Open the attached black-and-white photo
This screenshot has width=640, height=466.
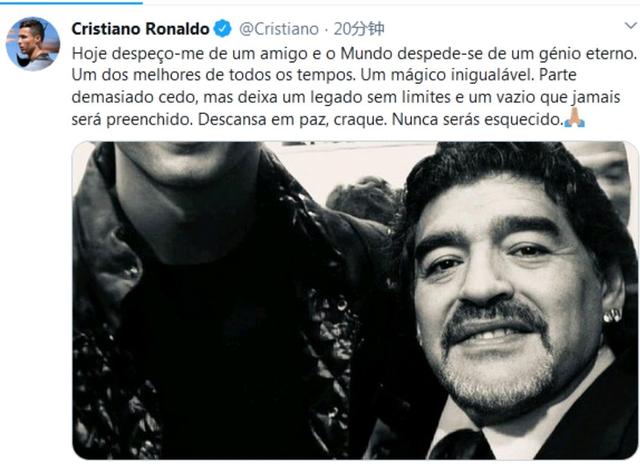[355, 300]
